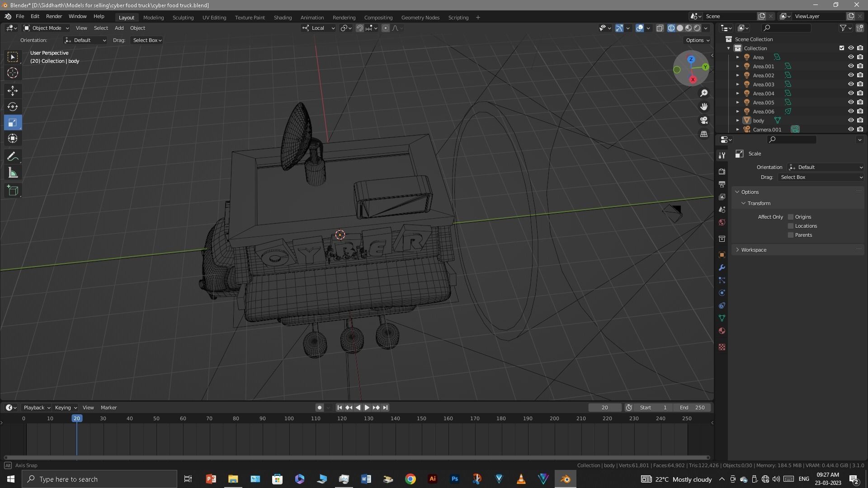
Task: Open the Scene properties tab icon
Action: coord(722,210)
